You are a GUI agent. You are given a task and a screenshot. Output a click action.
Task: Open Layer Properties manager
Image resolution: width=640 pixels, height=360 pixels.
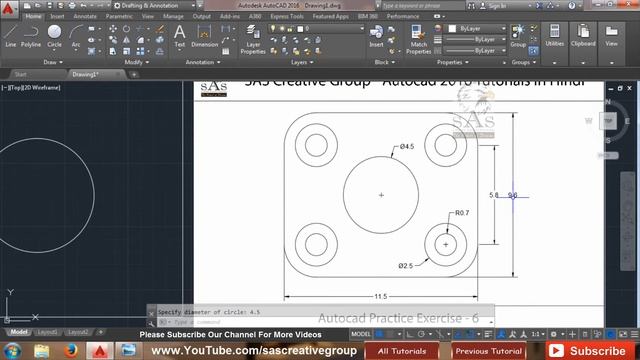point(253,39)
